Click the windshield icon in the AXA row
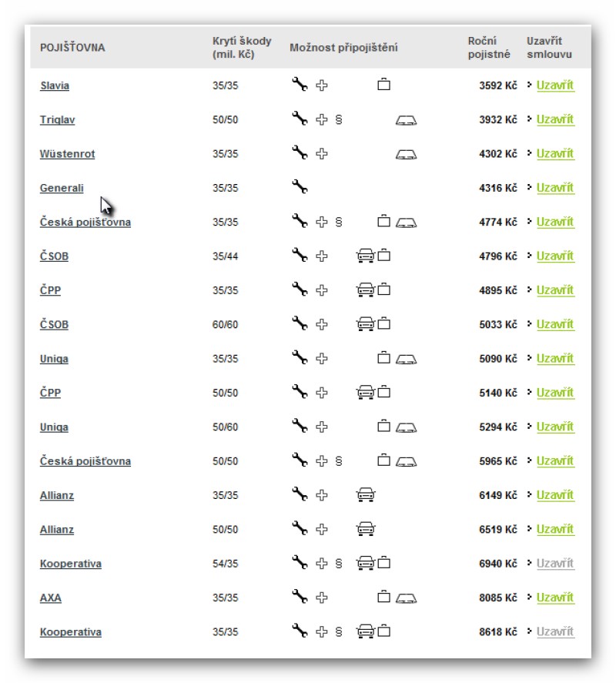The image size is (616, 683). click(406, 598)
